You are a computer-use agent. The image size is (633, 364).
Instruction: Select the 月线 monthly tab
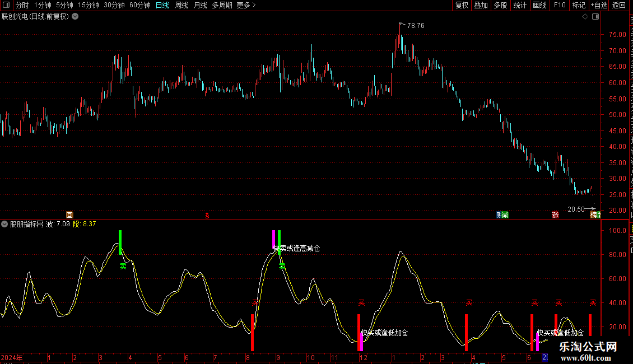click(200, 5)
